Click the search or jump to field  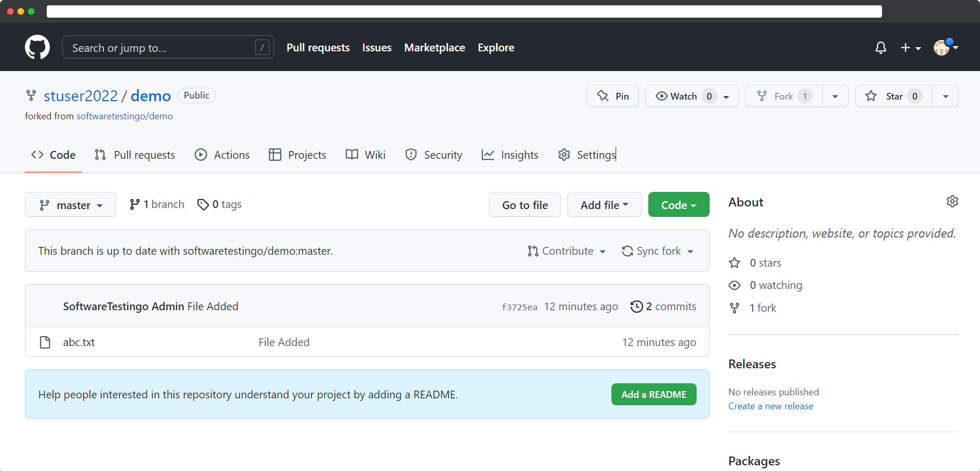[168, 47]
